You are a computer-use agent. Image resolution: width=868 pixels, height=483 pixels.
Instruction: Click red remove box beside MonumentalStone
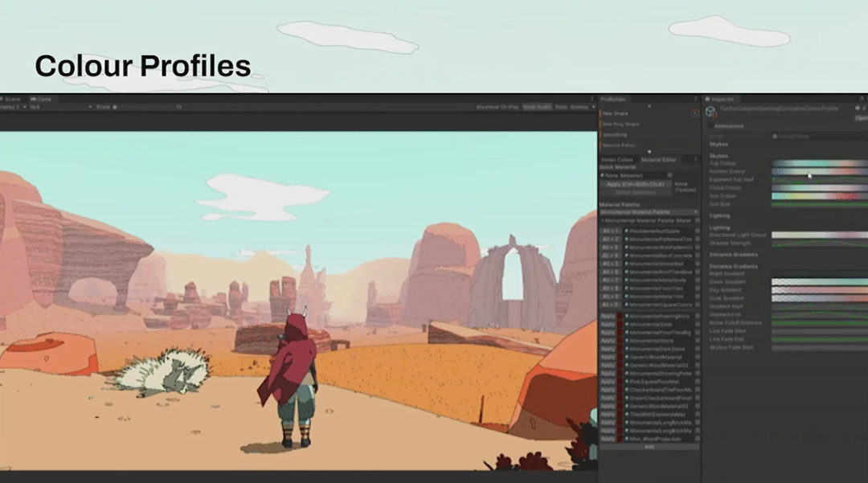pos(620,341)
